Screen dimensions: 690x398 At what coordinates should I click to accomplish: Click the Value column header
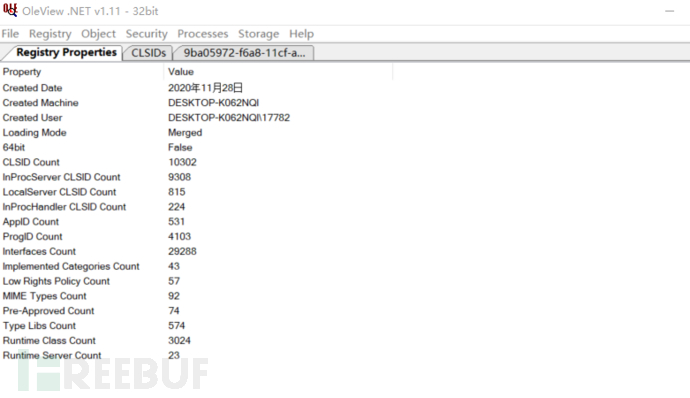point(278,72)
